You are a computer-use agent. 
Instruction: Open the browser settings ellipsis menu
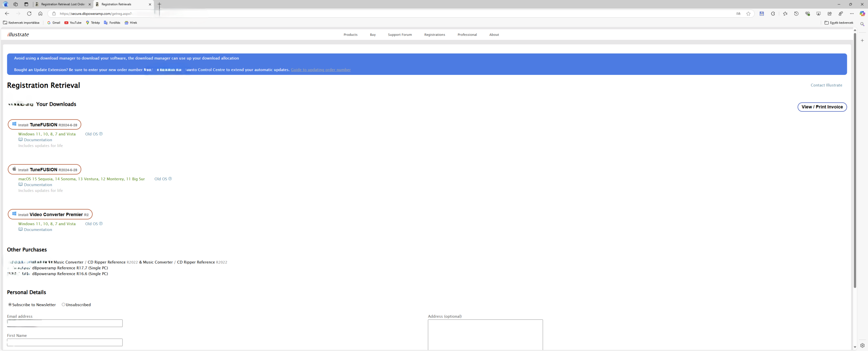pos(852,14)
